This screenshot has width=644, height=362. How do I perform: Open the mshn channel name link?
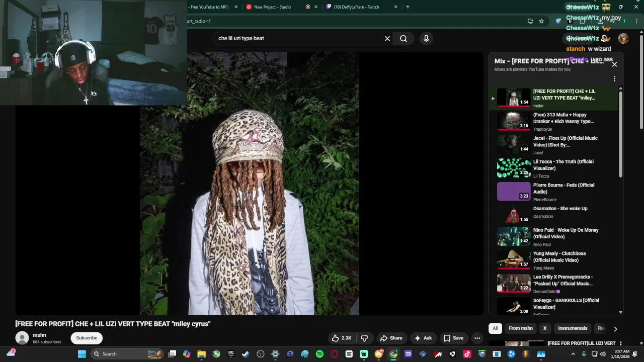pos(39,335)
